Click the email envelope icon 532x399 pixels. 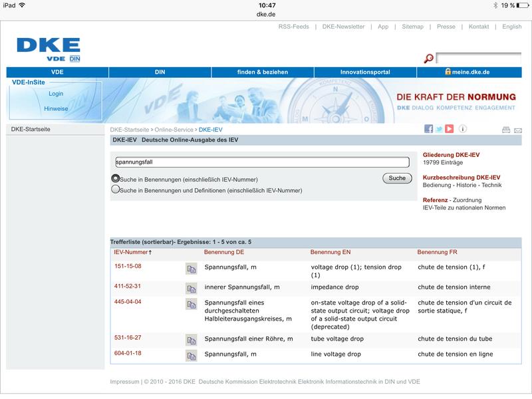pos(518,130)
